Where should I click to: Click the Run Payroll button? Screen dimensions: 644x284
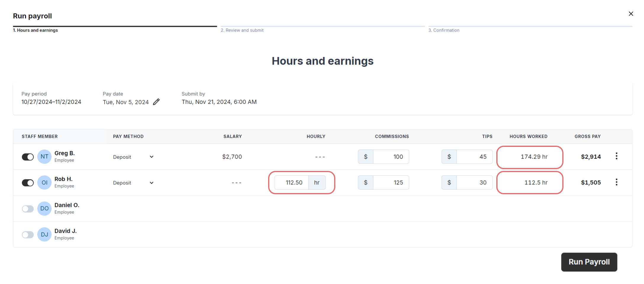coord(589,262)
